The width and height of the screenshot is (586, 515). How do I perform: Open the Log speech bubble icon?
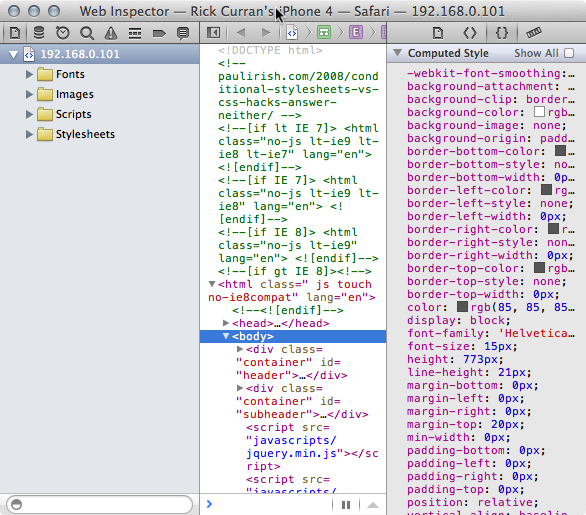(183, 33)
